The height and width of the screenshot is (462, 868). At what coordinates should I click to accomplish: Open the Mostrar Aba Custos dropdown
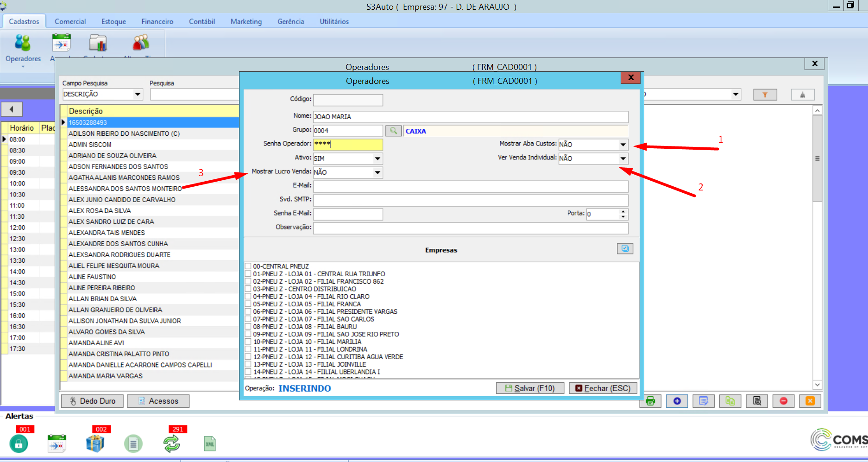[x=623, y=145]
